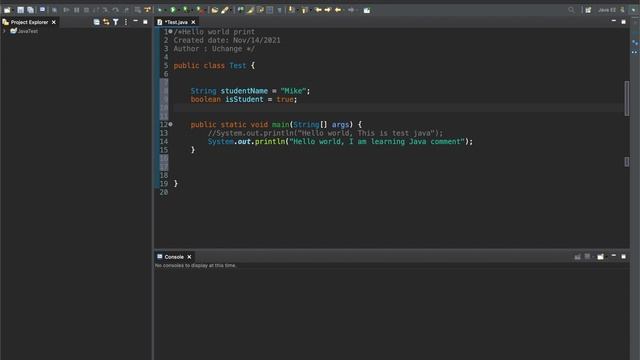This screenshot has width=640, height=360.
Task: Click the Step Over icon
Action: 116,10
